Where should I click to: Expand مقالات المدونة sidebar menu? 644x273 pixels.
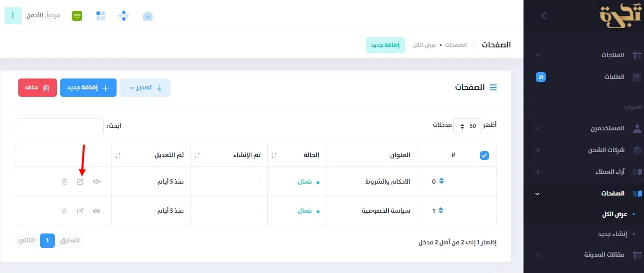point(538,255)
